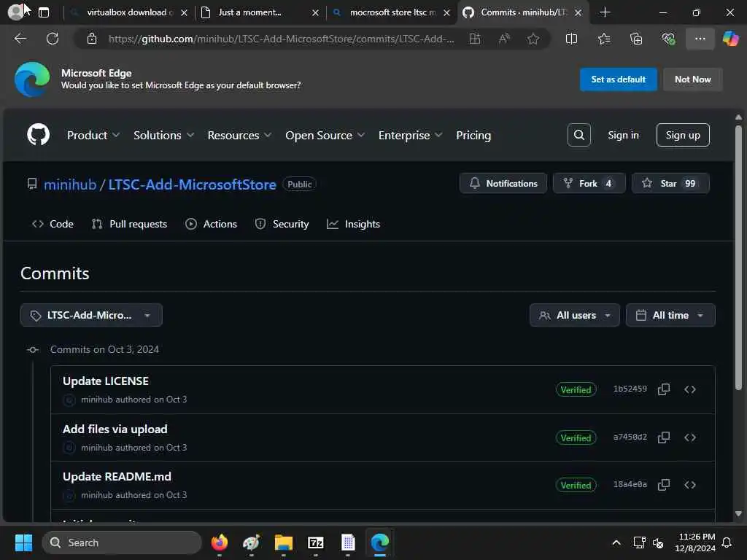The height and width of the screenshot is (560, 747).
Task: Browse repository at commit a7450d2
Action: pyautogui.click(x=690, y=437)
